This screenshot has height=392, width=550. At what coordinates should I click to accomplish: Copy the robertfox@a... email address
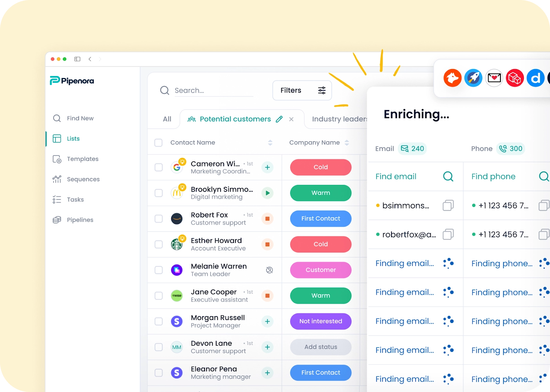(x=448, y=234)
